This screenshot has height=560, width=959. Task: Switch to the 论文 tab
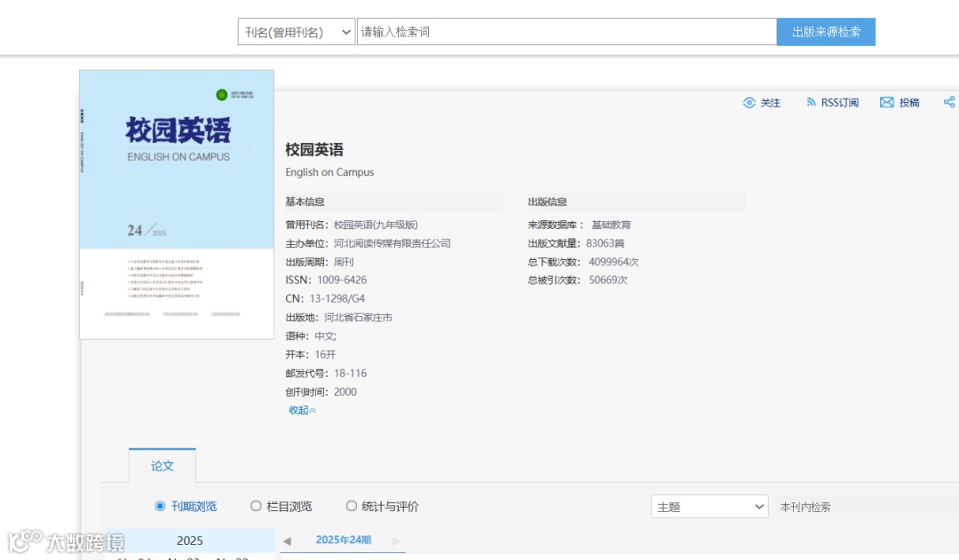162,466
